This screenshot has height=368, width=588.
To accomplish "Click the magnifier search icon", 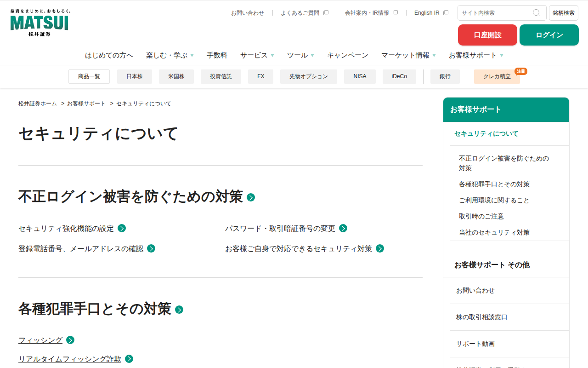I will (x=537, y=13).
